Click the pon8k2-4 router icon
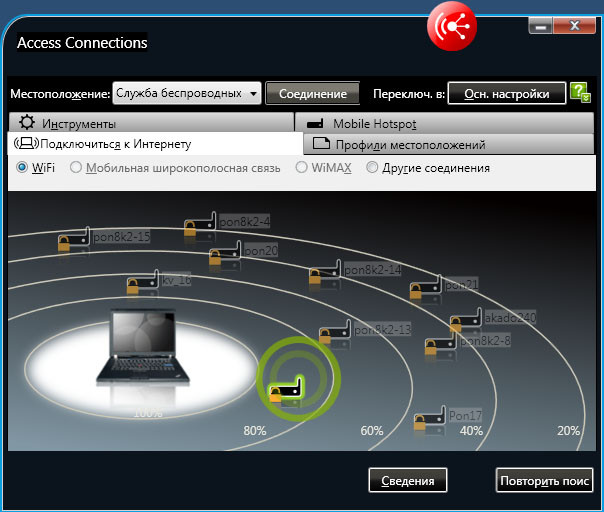The image size is (604, 512). click(x=200, y=224)
